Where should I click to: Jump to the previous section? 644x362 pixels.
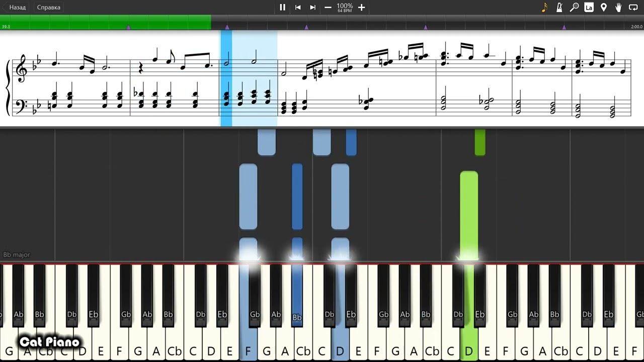298,7
